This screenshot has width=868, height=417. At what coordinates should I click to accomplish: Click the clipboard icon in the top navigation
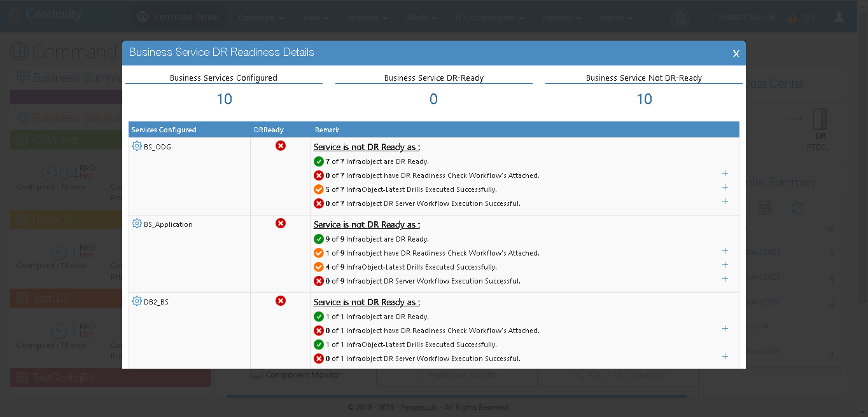click(680, 17)
